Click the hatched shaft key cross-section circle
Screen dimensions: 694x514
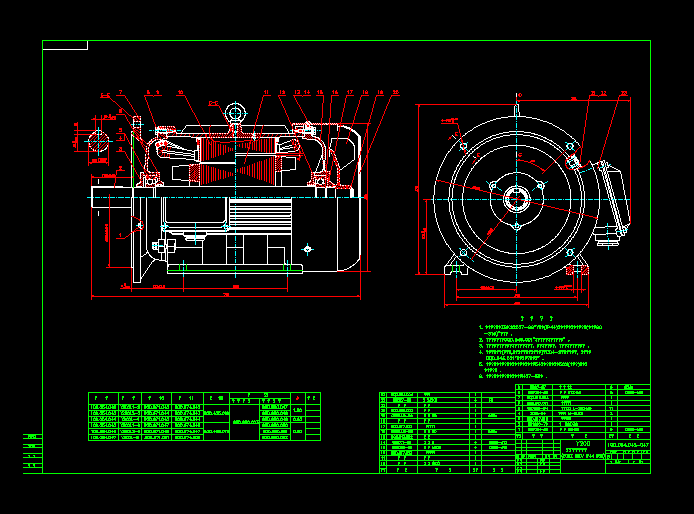[98, 142]
